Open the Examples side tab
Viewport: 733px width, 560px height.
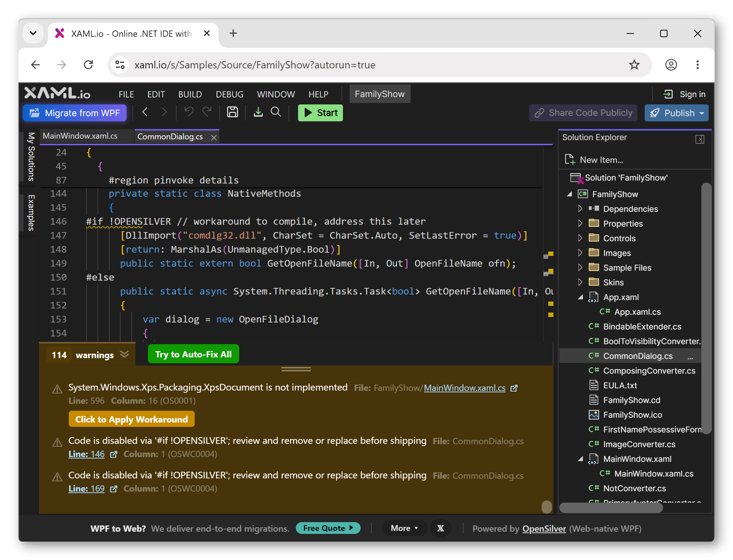31,213
